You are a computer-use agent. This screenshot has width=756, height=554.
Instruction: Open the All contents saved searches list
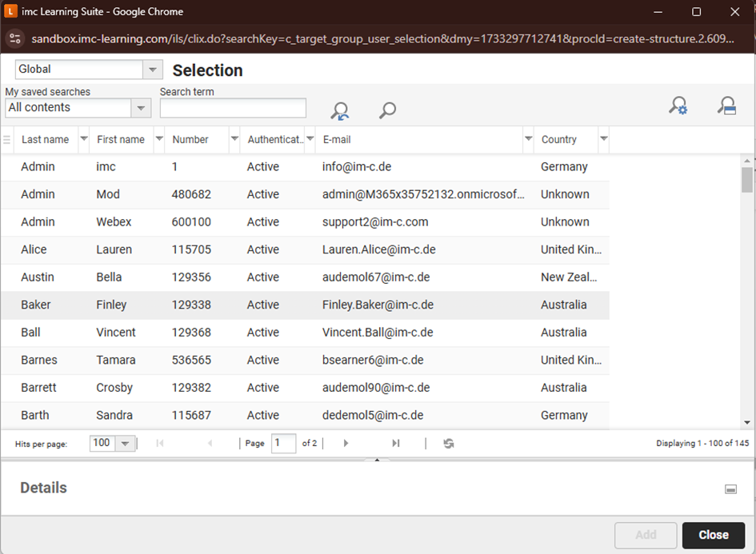pos(141,108)
